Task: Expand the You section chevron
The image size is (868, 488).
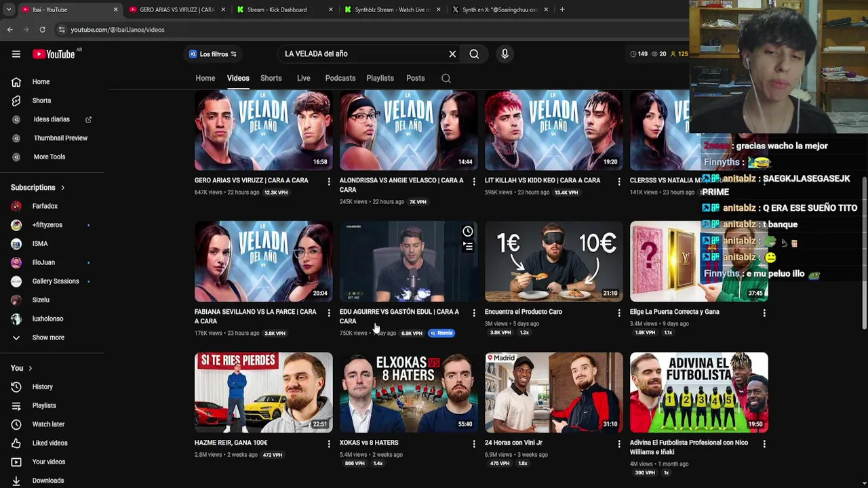Action: tap(30, 368)
